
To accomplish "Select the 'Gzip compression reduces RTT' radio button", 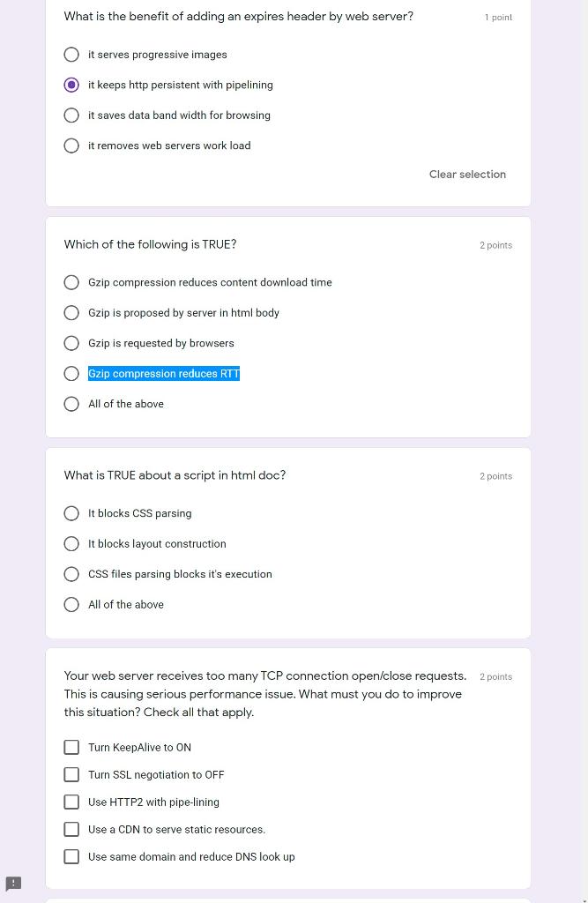I will tap(71, 374).
